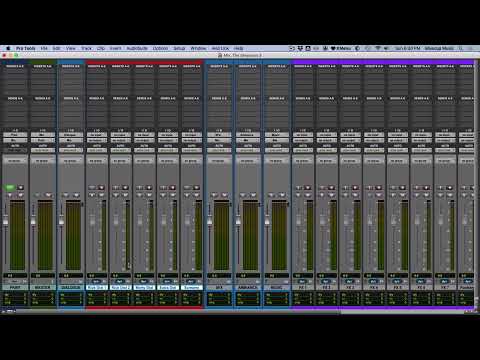
Task: Solo the MASTER track
Action: point(38,195)
